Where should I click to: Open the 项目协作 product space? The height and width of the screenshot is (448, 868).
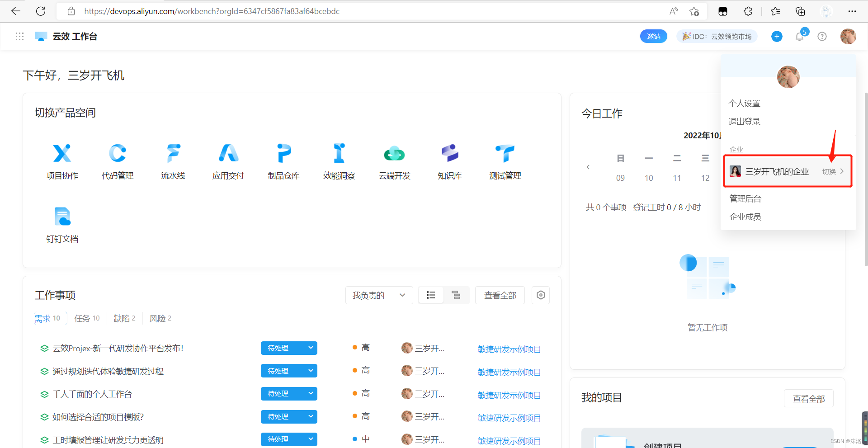(x=62, y=162)
